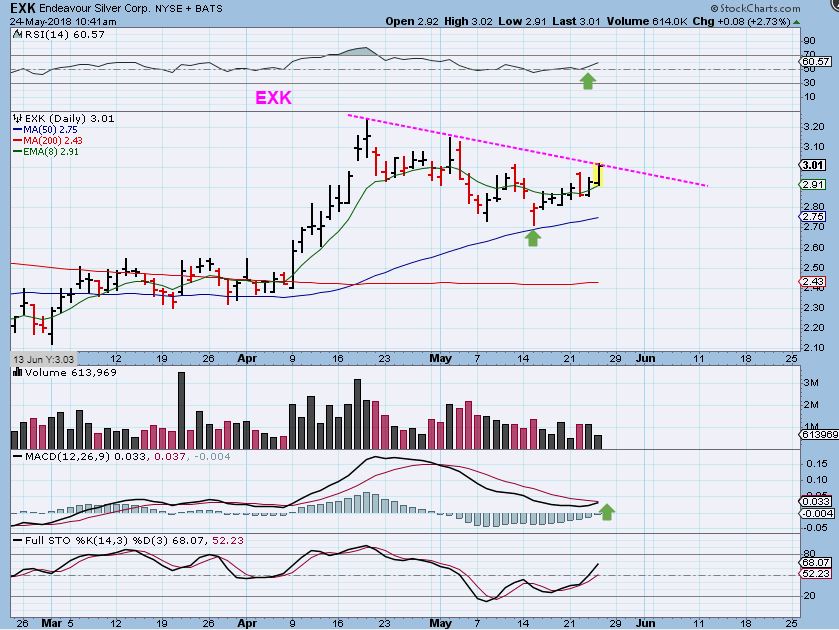Viewport: 839px width, 630px height.
Task: Click the 3.20 price level label
Action: point(813,127)
